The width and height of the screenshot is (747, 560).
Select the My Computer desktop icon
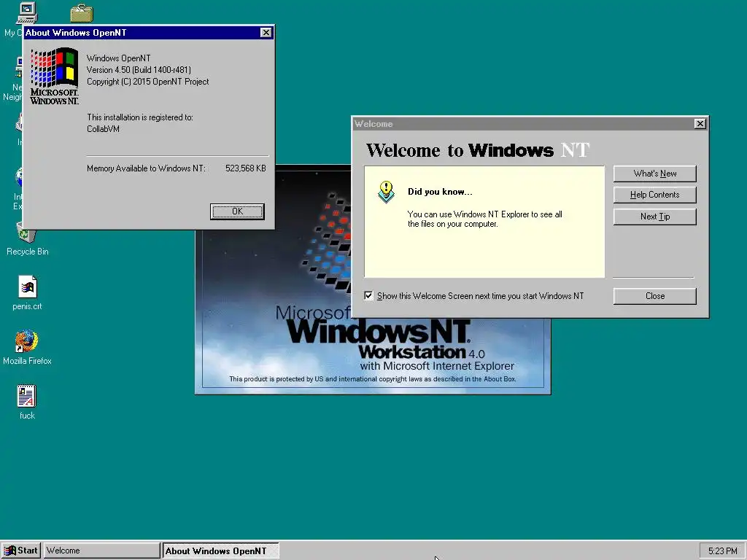(x=27, y=13)
